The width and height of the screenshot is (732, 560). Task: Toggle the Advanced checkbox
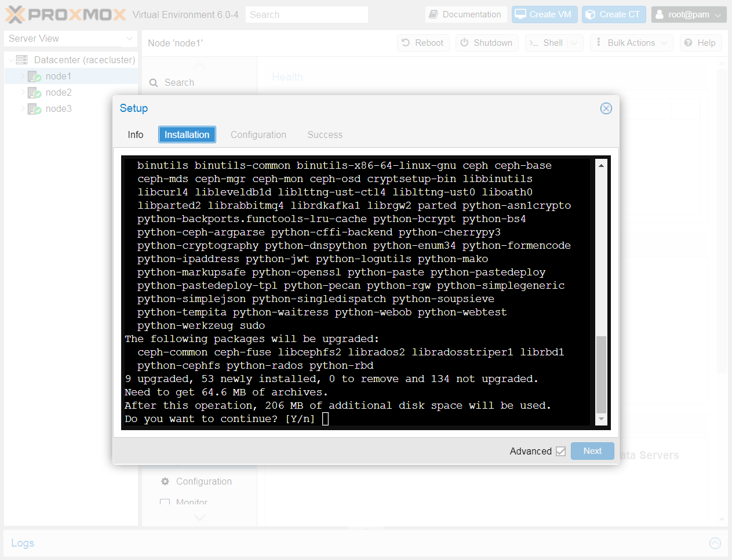[x=560, y=451]
